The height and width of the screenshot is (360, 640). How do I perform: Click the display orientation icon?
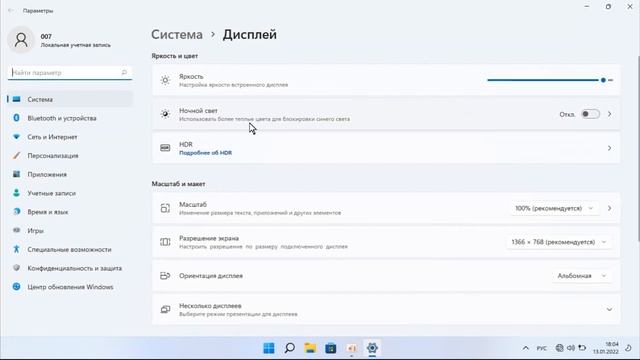pos(165,276)
